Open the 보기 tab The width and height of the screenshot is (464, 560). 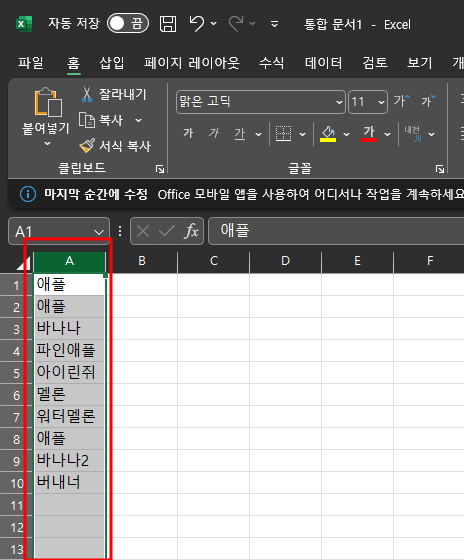420,63
